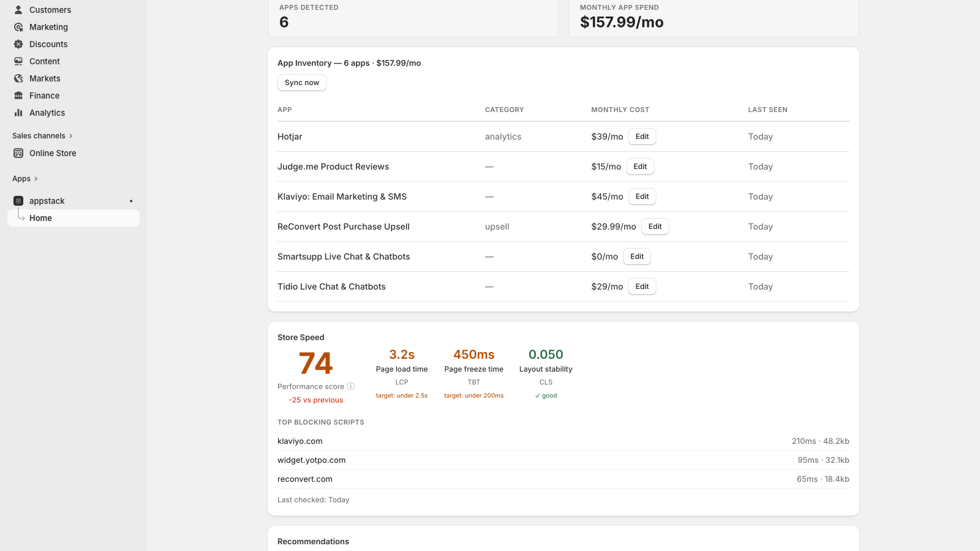
Task: Select the Discounts badge icon
Action: 18,44
